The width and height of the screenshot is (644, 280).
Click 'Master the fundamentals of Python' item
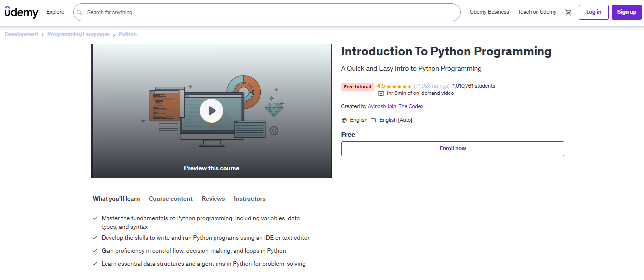pos(201,222)
